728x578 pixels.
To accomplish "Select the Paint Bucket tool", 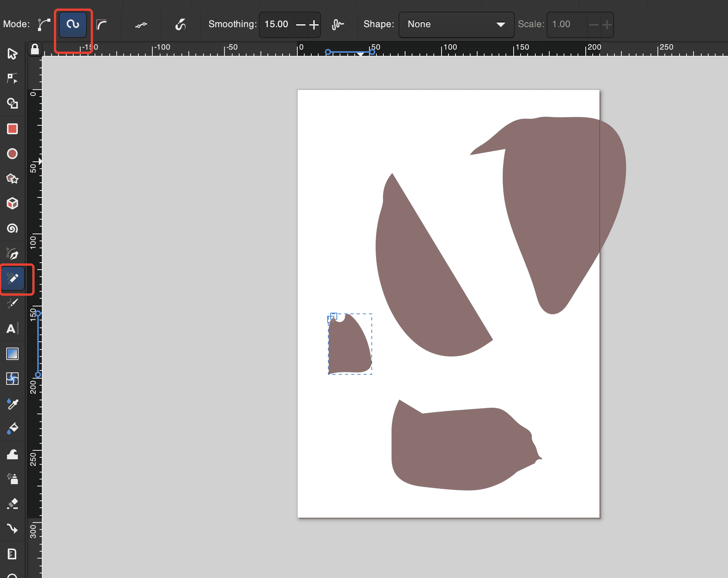I will [12, 428].
